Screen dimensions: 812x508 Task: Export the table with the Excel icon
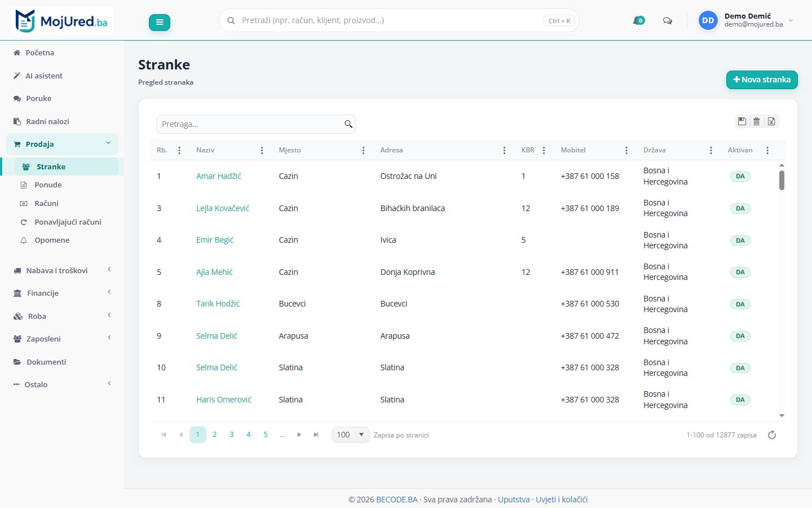point(771,121)
